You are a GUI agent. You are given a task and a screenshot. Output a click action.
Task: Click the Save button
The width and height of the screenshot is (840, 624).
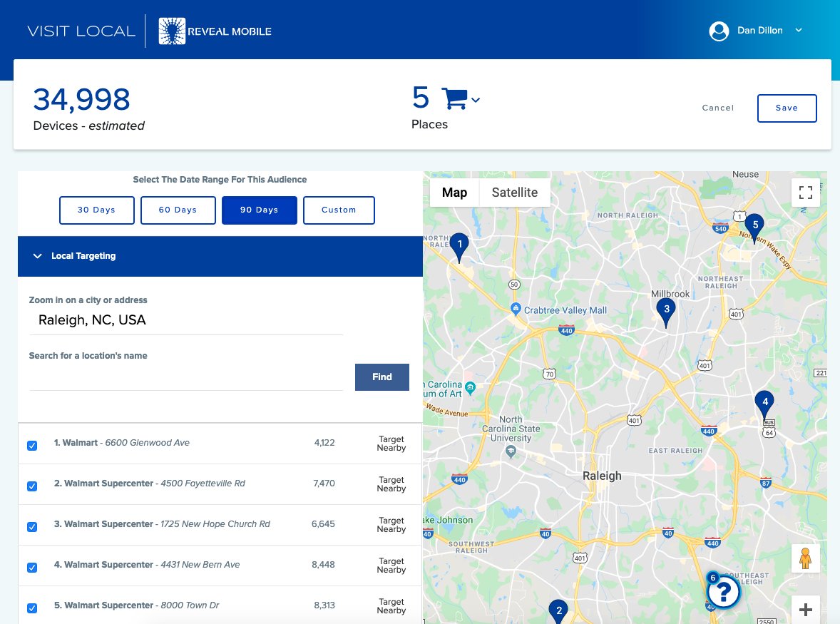tap(787, 108)
